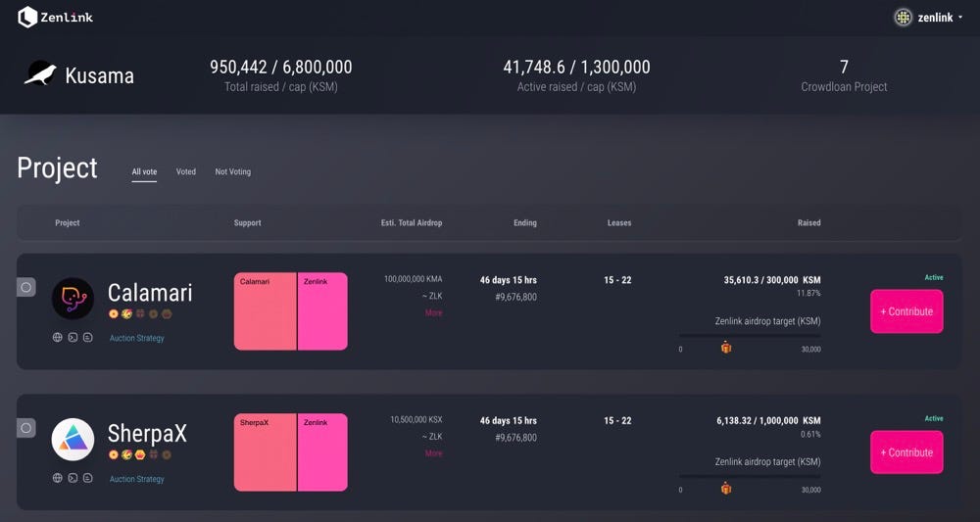Click SherpaX's terminal code icon
The width and height of the screenshot is (980, 522).
(x=73, y=479)
